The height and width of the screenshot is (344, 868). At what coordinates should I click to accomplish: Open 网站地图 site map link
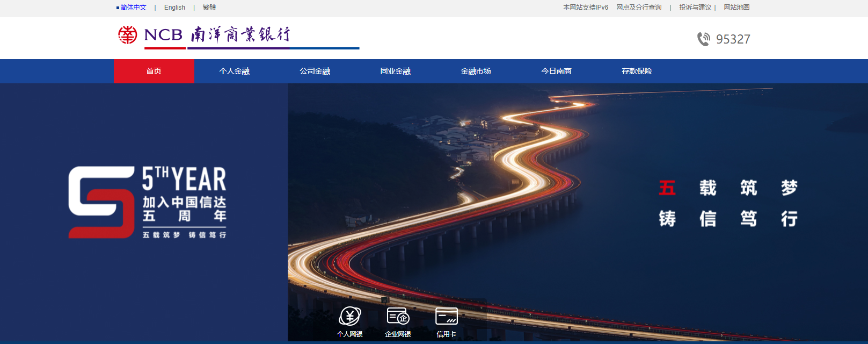point(736,8)
